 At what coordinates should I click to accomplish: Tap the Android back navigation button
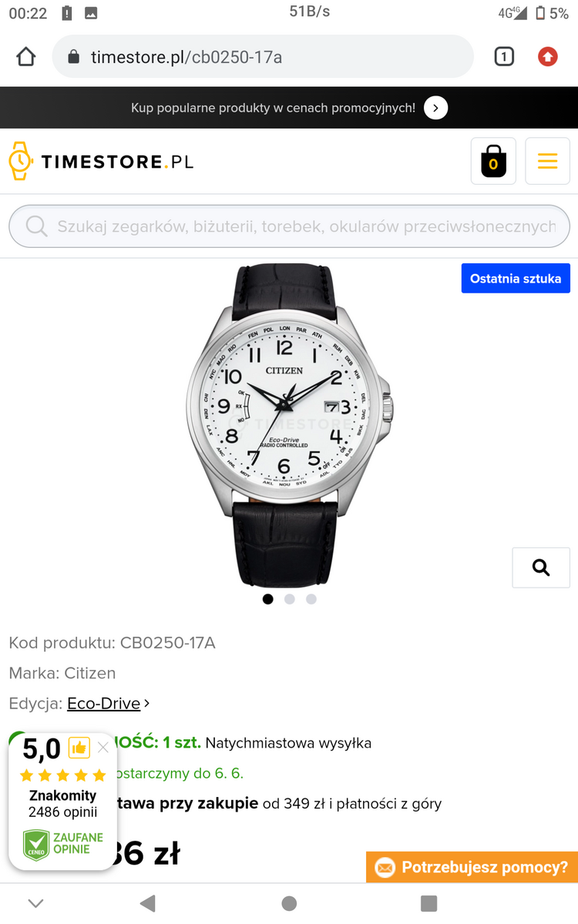[x=148, y=903]
